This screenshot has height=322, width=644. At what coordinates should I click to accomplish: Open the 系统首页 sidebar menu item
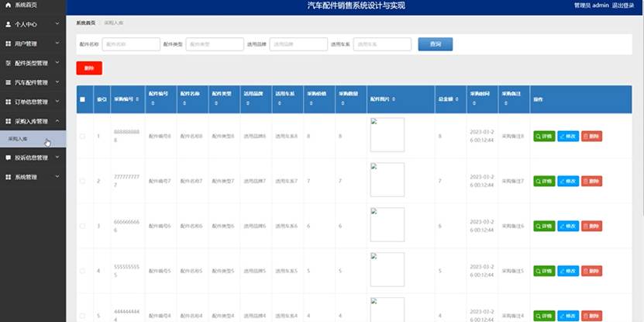pos(33,5)
